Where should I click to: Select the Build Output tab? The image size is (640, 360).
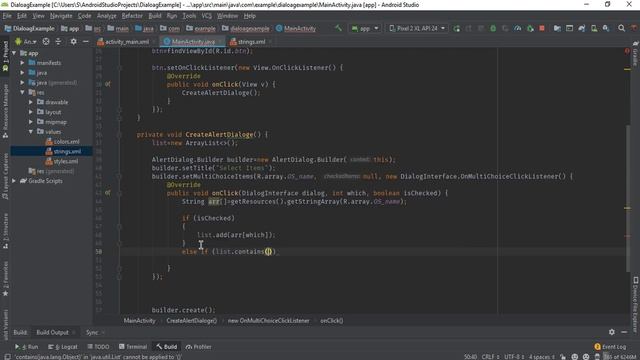point(53,332)
